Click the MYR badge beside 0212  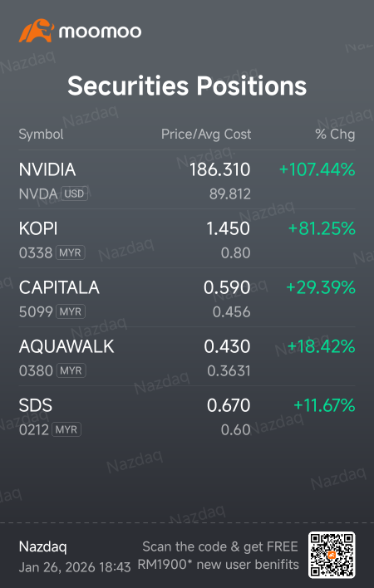tap(66, 429)
